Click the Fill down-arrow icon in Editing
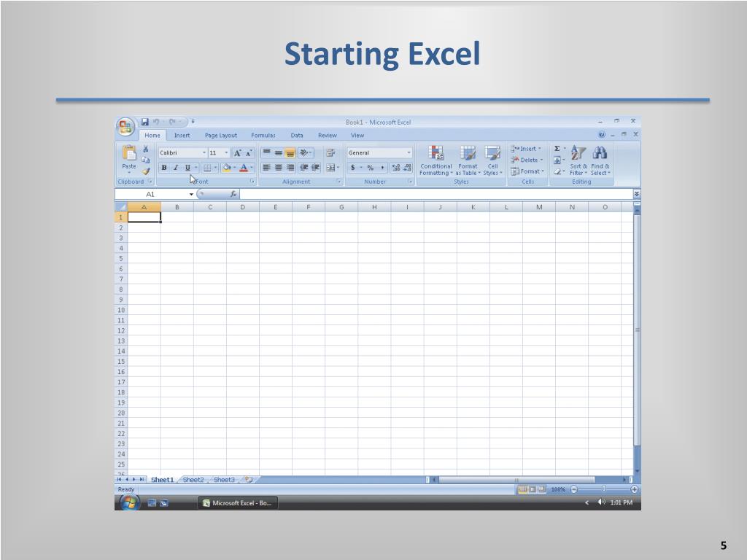This screenshot has width=747, height=560. (x=557, y=160)
